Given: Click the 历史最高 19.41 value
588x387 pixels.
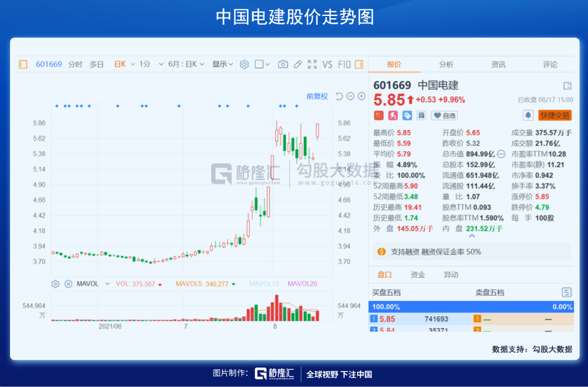Looking at the screenshot, I should [413, 208].
